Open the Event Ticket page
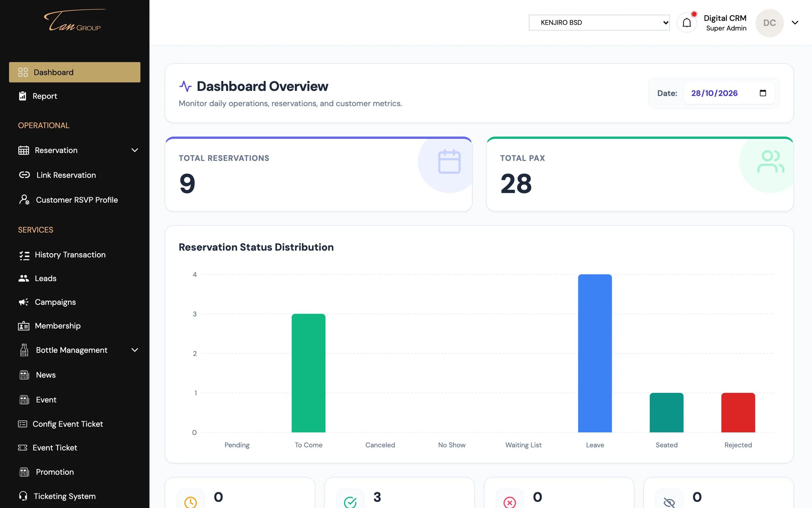 [x=74, y=447]
